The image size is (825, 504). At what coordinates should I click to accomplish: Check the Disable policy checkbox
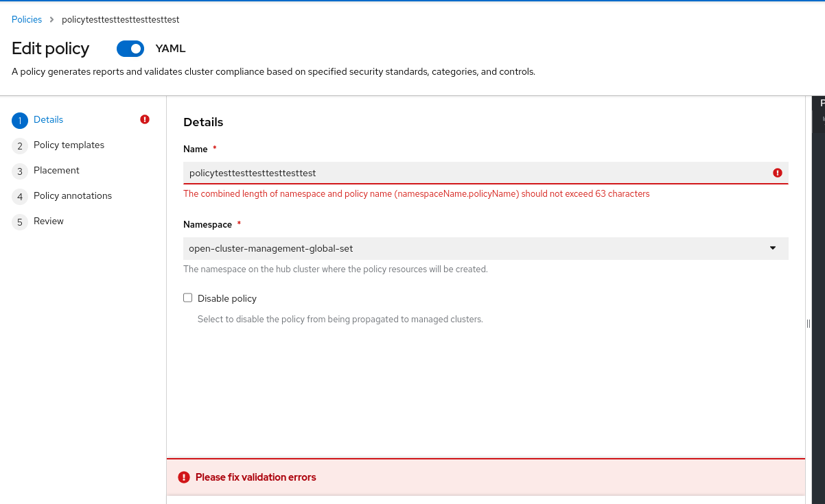point(188,298)
